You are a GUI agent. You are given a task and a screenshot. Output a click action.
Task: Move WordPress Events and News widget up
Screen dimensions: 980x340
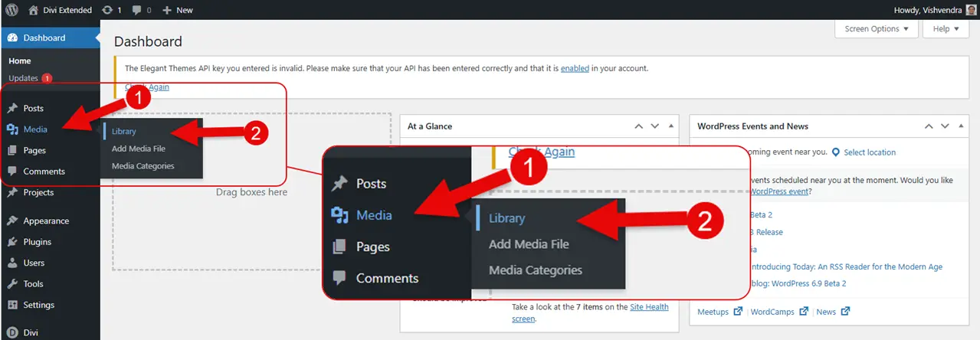coord(929,126)
